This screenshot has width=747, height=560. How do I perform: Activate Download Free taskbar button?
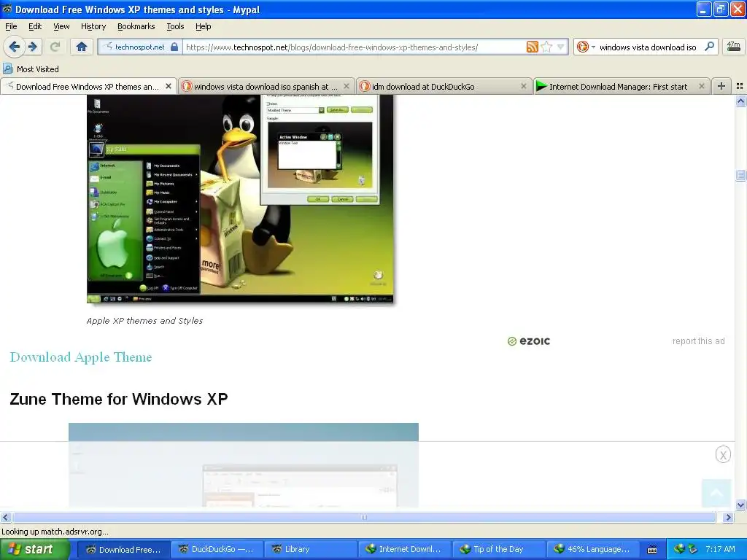(x=123, y=550)
